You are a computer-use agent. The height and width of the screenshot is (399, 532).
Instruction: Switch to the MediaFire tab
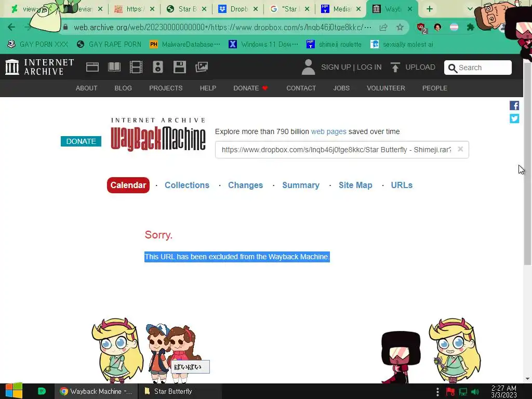click(341, 9)
